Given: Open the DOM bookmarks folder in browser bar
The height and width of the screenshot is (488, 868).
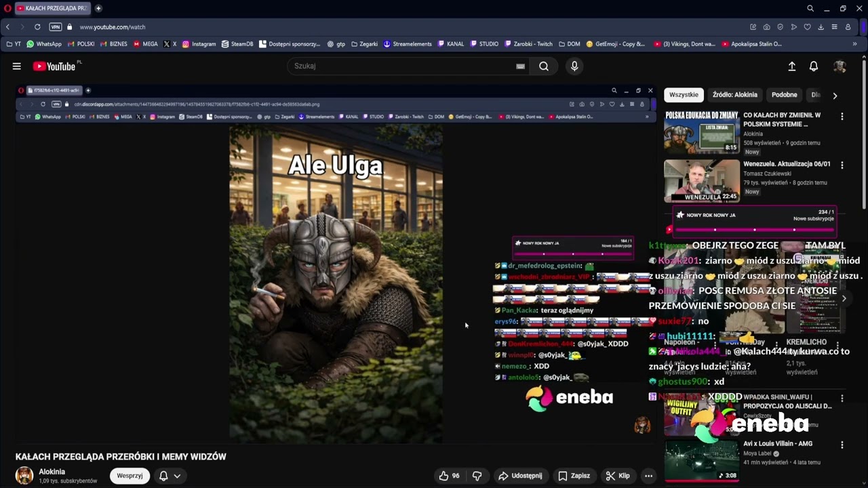Looking at the screenshot, I should [x=570, y=44].
